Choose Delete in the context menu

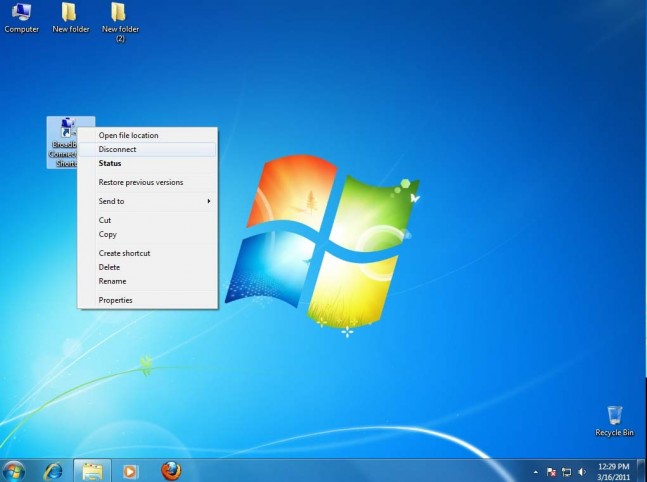(x=147, y=267)
